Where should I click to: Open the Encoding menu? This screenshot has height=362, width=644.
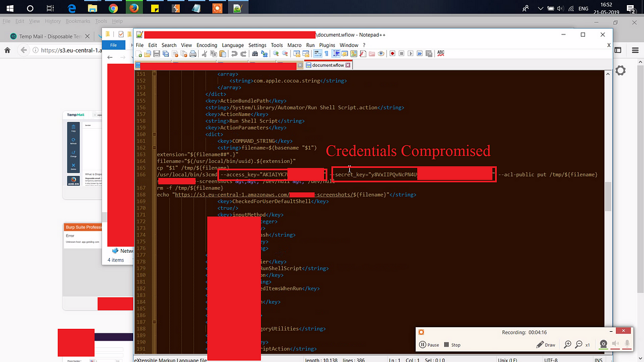(x=207, y=45)
